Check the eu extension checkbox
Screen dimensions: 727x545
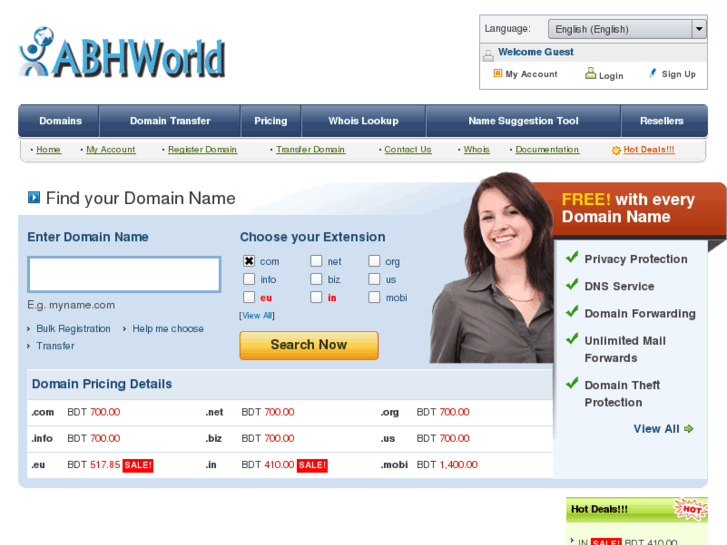pyautogui.click(x=249, y=297)
